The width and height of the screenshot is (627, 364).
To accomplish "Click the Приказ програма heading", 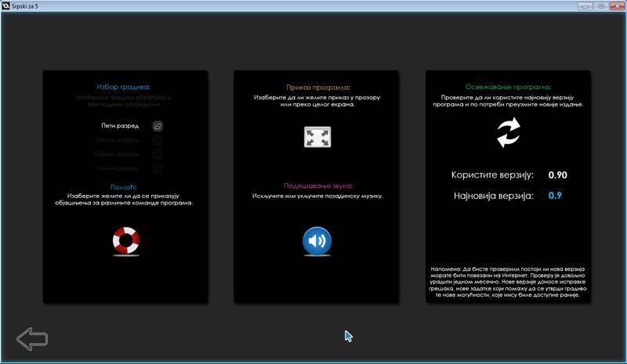I will click(x=318, y=87).
